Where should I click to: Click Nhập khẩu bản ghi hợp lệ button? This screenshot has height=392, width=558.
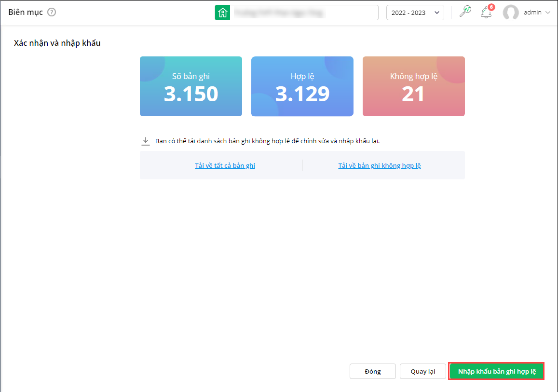(x=496, y=371)
